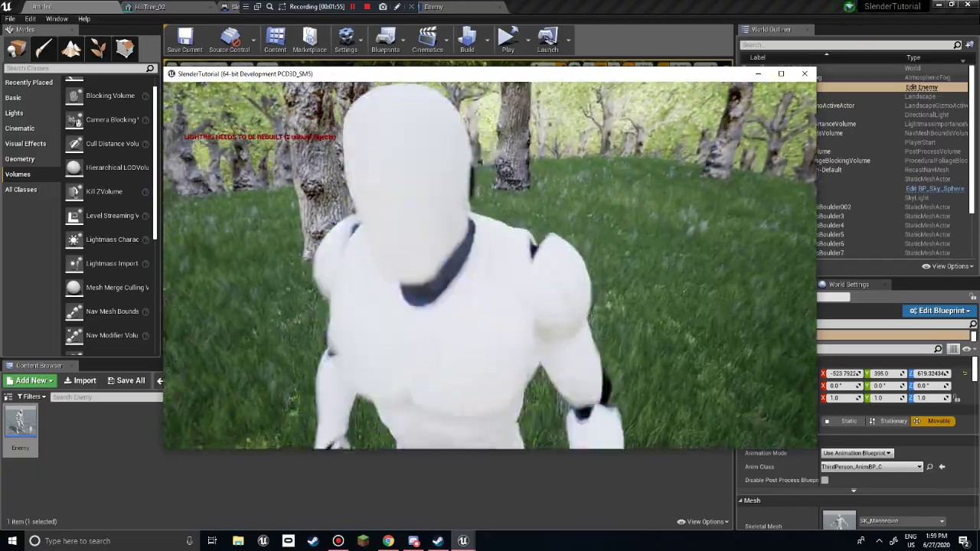Pause the screen recording
Viewport: 980px width, 551px height.
(352, 7)
